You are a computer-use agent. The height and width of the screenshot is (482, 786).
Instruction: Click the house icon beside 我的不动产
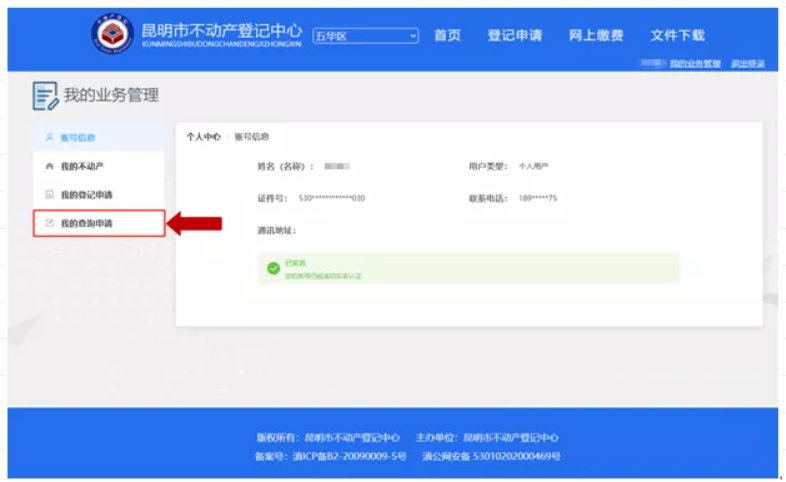click(48, 166)
